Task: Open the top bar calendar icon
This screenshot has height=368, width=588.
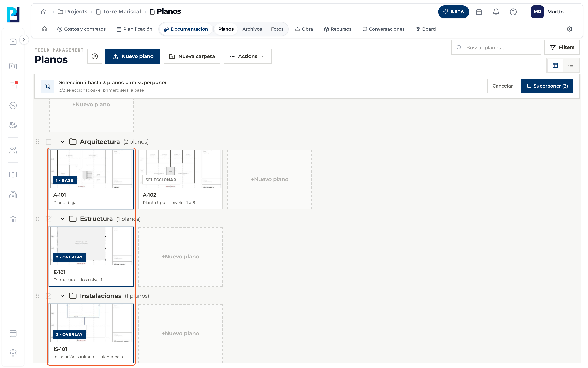Action: (479, 12)
